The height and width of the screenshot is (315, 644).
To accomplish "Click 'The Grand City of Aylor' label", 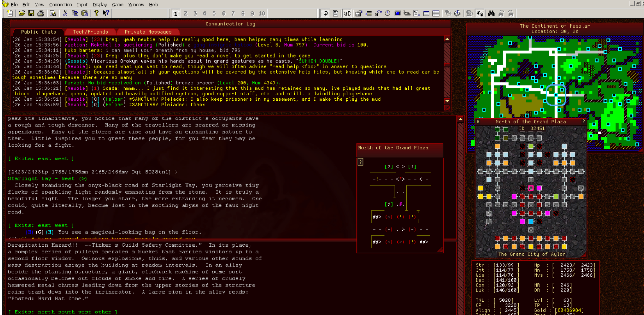I will pos(532,254).
